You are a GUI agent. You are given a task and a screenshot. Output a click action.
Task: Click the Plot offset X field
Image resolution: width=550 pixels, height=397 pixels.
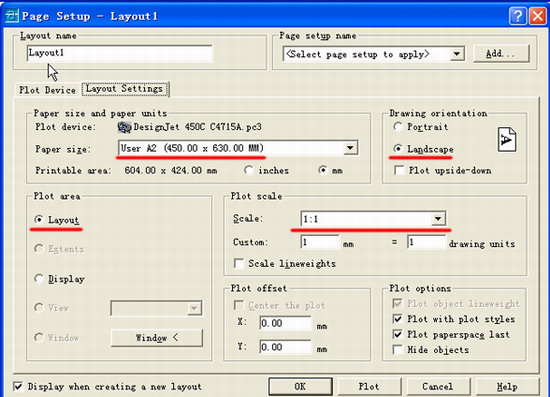[x=285, y=323]
